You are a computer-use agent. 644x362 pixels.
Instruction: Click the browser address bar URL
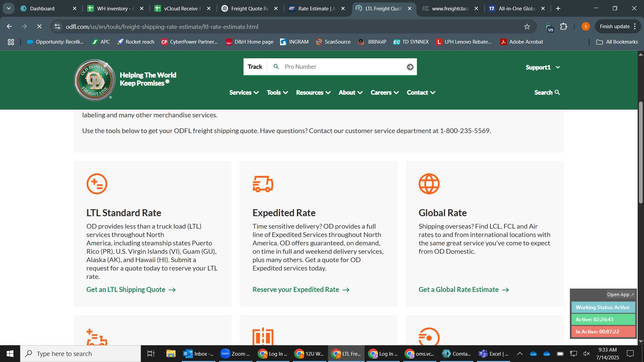[162, 26]
